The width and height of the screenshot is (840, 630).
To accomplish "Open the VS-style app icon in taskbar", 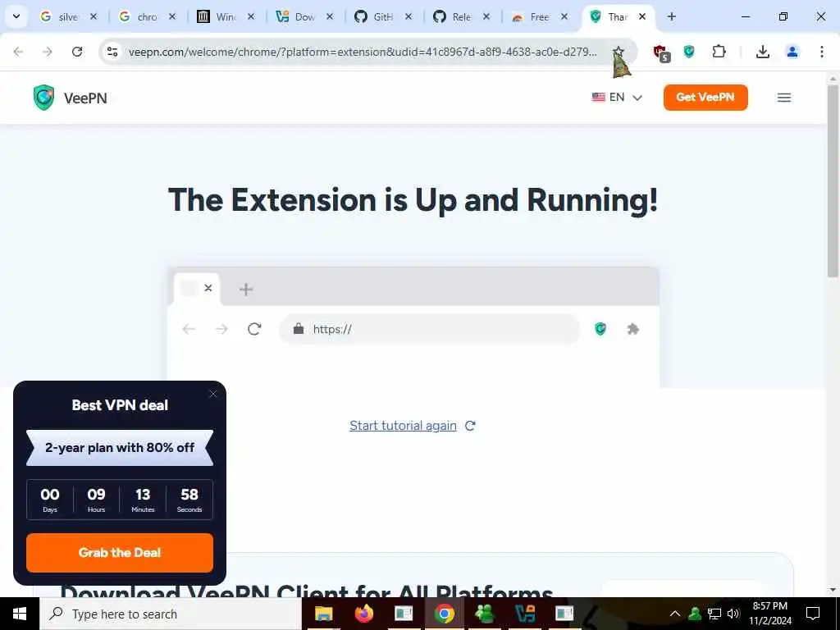I will (x=524, y=614).
